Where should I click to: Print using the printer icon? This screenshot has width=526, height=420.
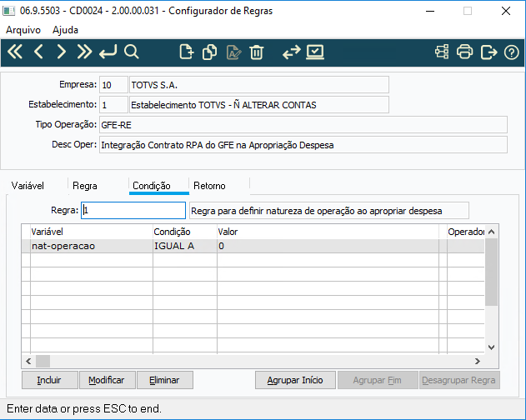click(x=464, y=52)
